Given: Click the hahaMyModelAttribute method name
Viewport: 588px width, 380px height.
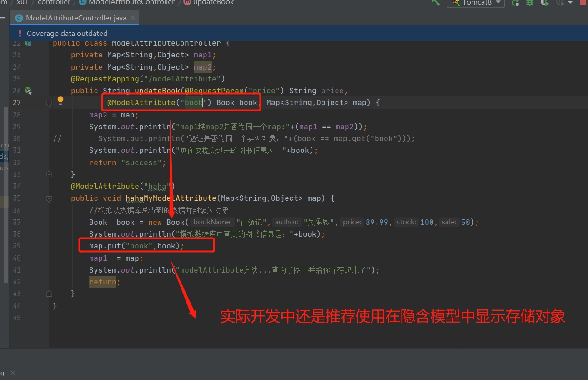Looking at the screenshot, I should point(171,198).
